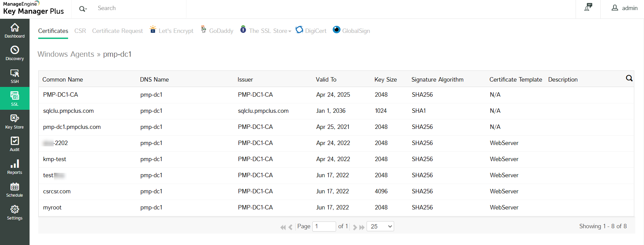Image resolution: width=644 pixels, height=245 pixels.
Task: View Reports from the sidebar
Action: (x=15, y=167)
